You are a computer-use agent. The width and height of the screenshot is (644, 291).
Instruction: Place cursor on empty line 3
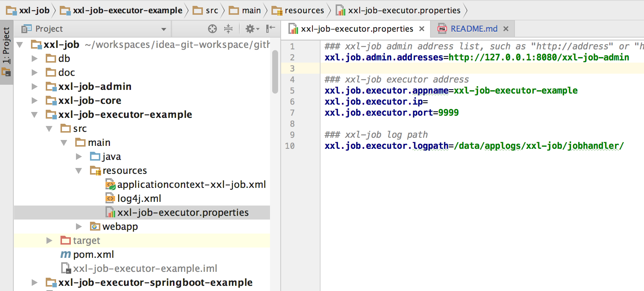click(482, 69)
